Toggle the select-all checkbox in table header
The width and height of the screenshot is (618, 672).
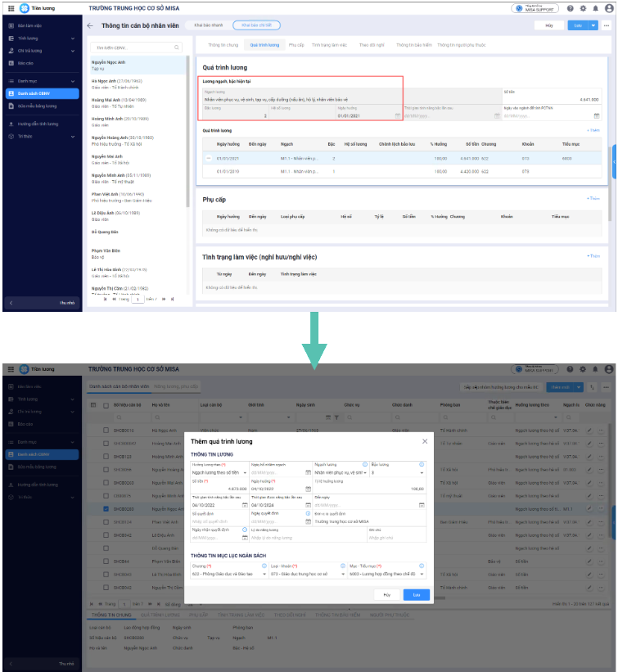coord(106,405)
